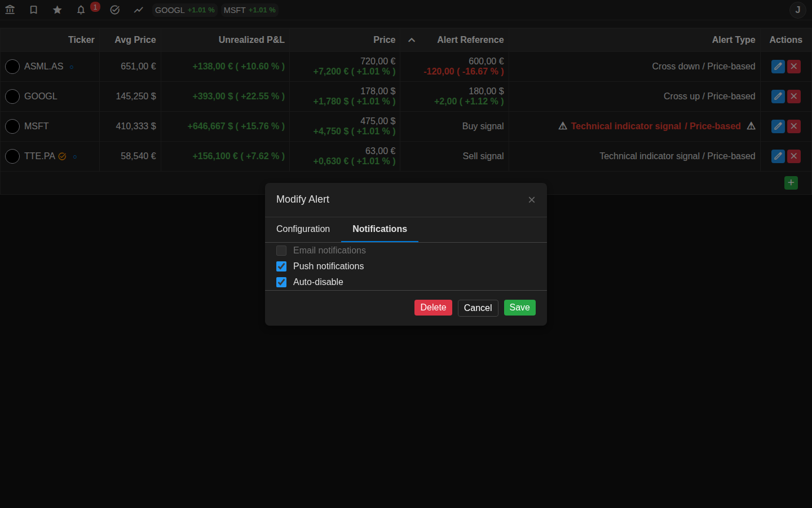The width and height of the screenshot is (812, 508).
Task: Click the GOOGL +1.01 % ticker chip
Action: click(x=185, y=10)
